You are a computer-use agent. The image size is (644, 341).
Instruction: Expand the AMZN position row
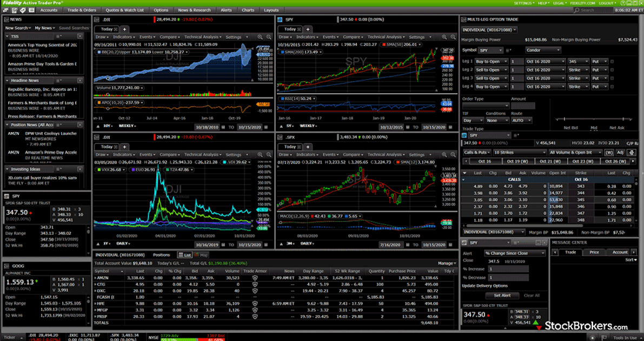pos(95,278)
